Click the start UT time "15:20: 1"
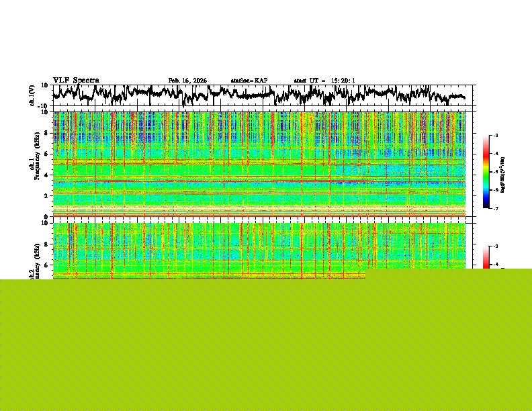 [343, 81]
